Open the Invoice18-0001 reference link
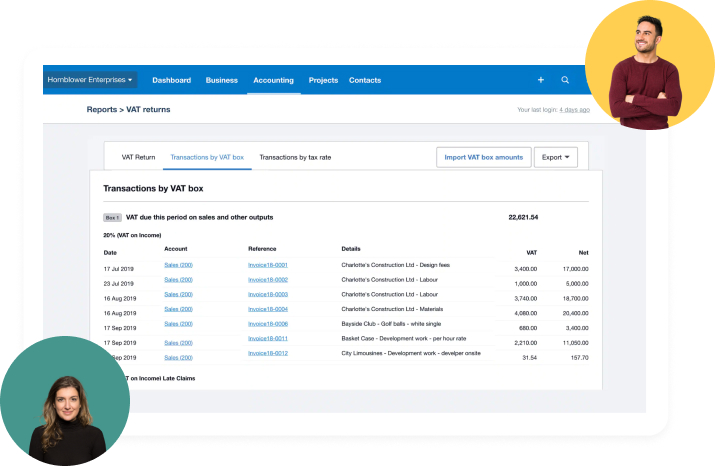 pos(268,265)
